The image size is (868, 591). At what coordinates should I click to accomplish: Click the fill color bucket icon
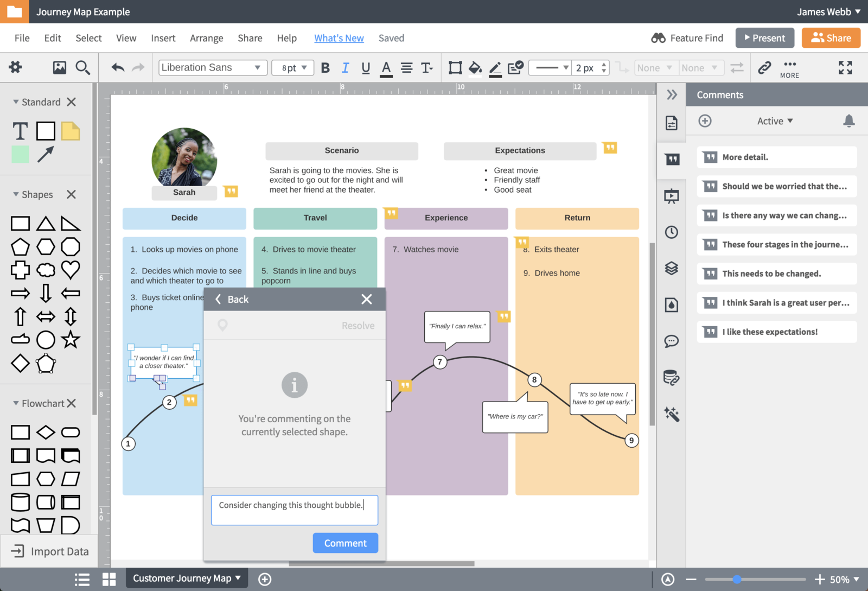click(475, 68)
